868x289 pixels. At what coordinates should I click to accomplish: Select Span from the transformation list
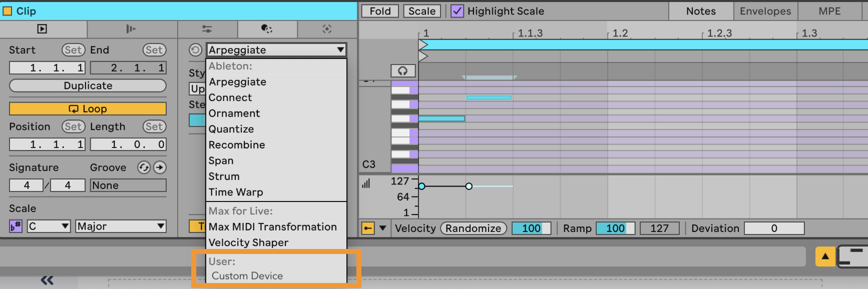(x=276, y=160)
